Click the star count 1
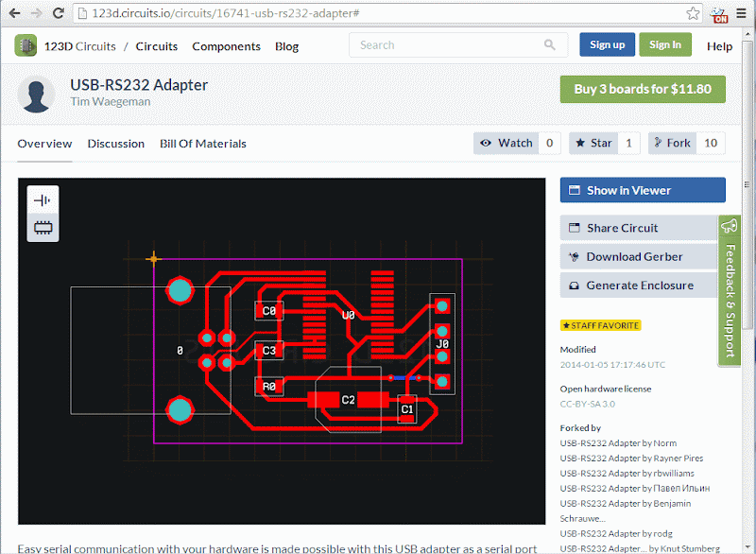 628,143
